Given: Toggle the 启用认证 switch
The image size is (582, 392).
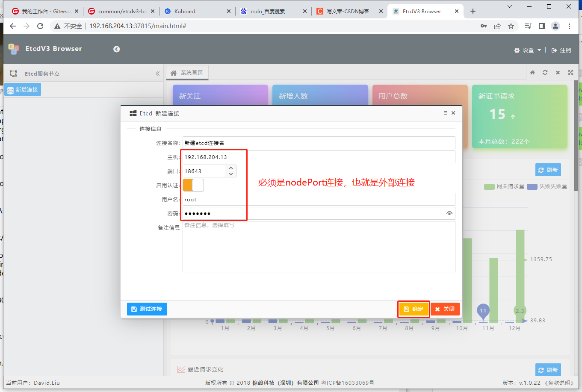Looking at the screenshot, I should (x=193, y=185).
